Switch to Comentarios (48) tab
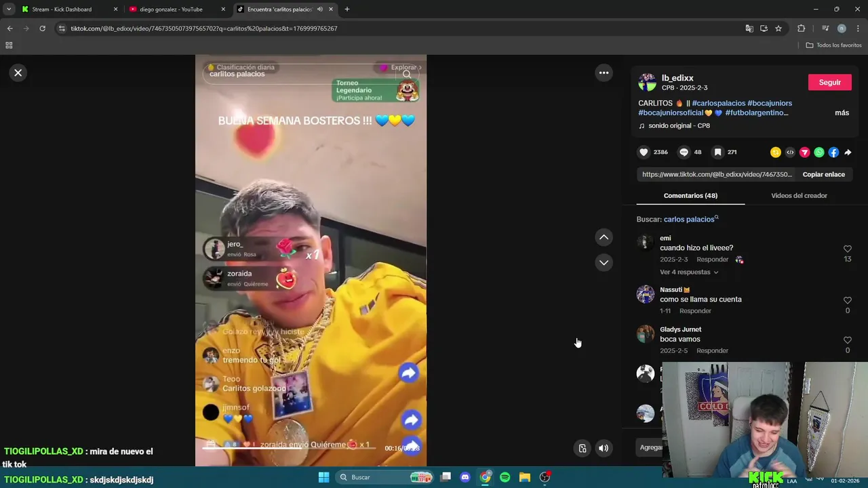Image resolution: width=868 pixels, height=488 pixels. coord(690,195)
